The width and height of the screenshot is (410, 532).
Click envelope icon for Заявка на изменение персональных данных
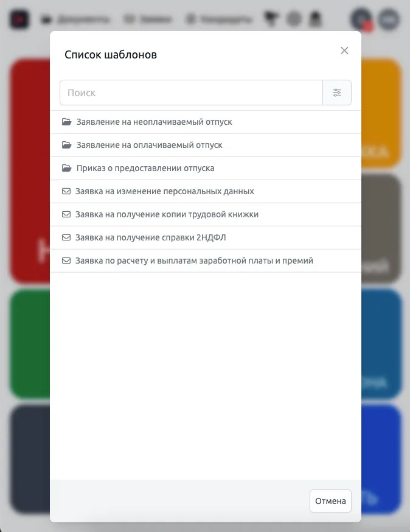[x=66, y=191]
